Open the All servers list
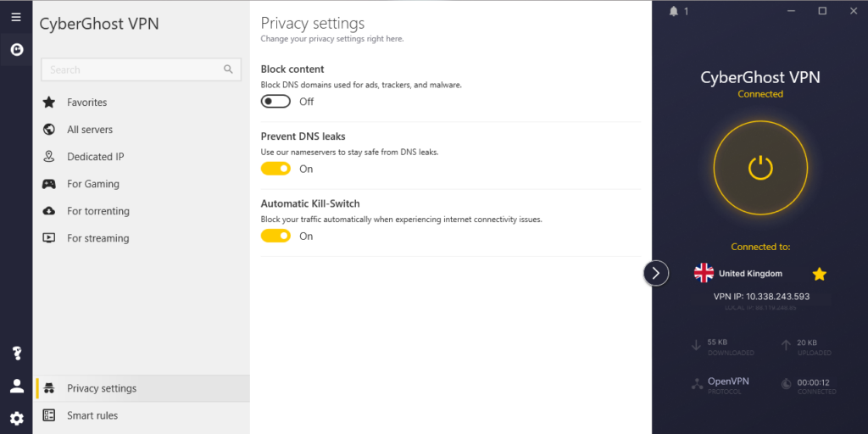 [142, 129]
